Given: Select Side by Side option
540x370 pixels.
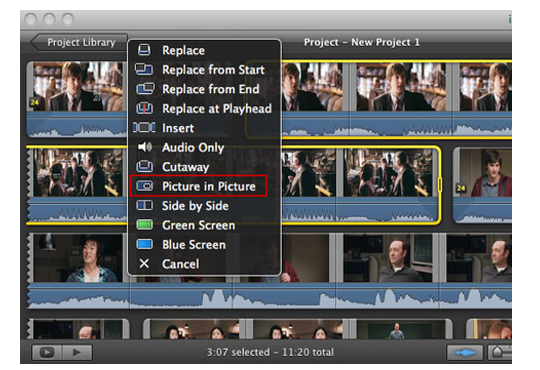Looking at the screenshot, I should coord(205,206).
